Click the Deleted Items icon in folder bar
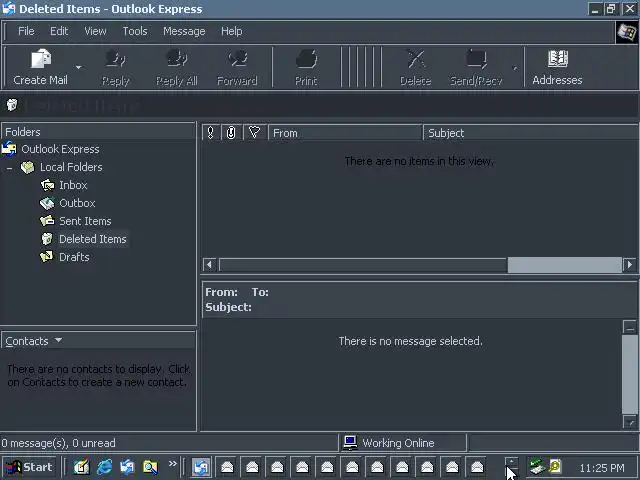 click(x=12, y=105)
